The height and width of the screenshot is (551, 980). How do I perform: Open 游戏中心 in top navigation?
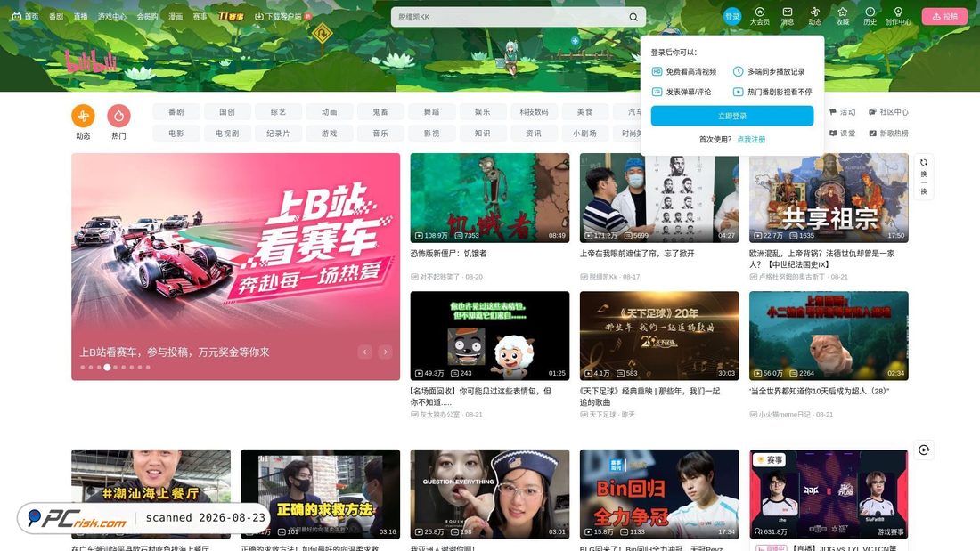112,17
